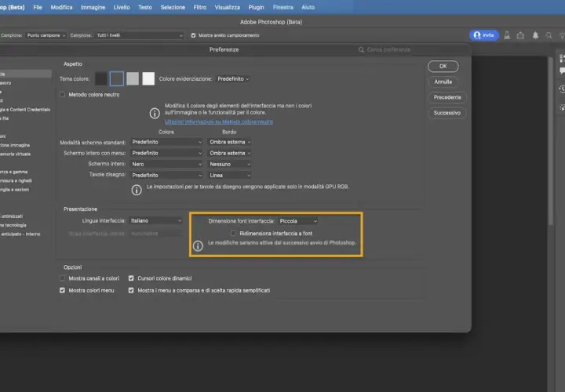Open the Filtro menu
This screenshot has width=565, height=392.
pos(200,7)
